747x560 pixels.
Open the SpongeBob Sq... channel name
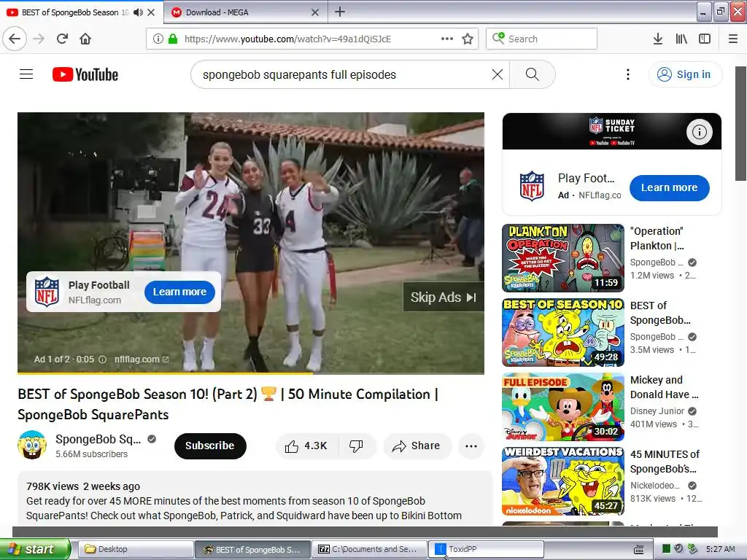[x=98, y=439]
